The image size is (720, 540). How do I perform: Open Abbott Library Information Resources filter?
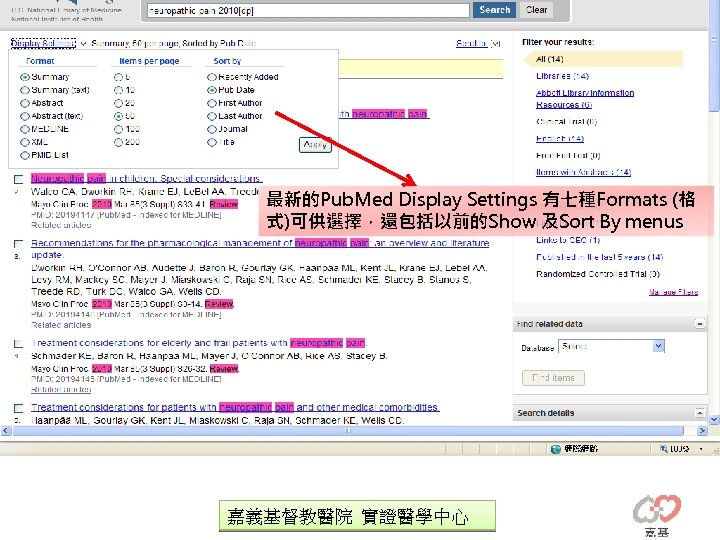click(585, 99)
